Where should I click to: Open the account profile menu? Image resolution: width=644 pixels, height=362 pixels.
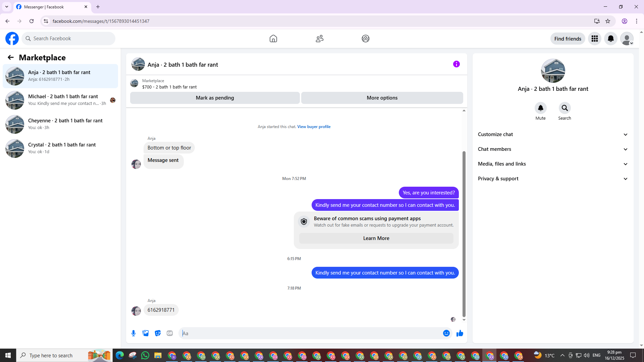pyautogui.click(x=627, y=39)
